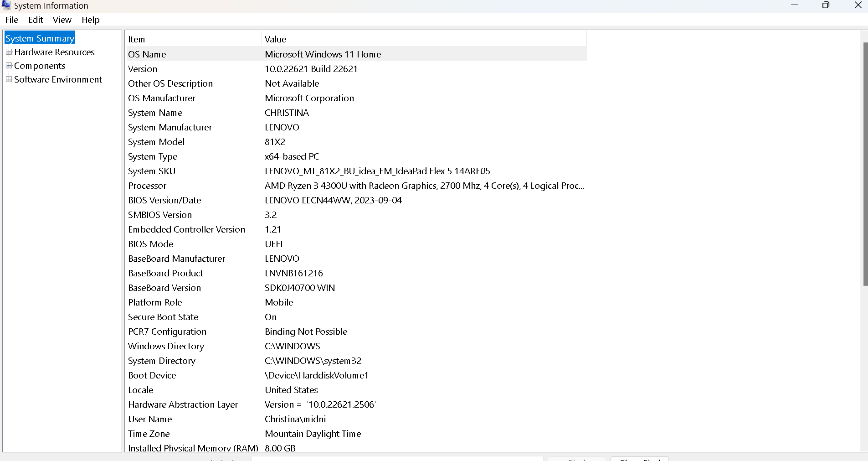This screenshot has height=461, width=868.
Task: Click the OS Manufacturer row
Action: click(x=356, y=98)
